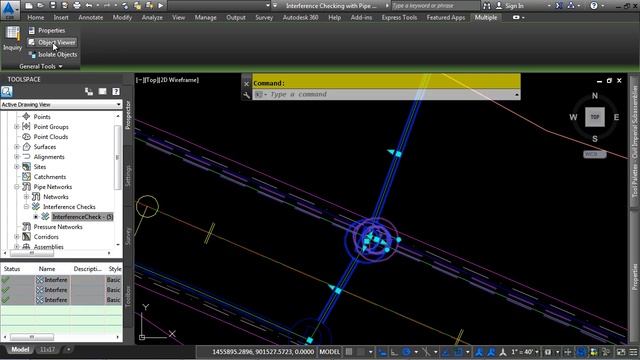The width and height of the screenshot is (640, 360).
Task: Open the AutoCAD application menu button
Action: point(9,9)
